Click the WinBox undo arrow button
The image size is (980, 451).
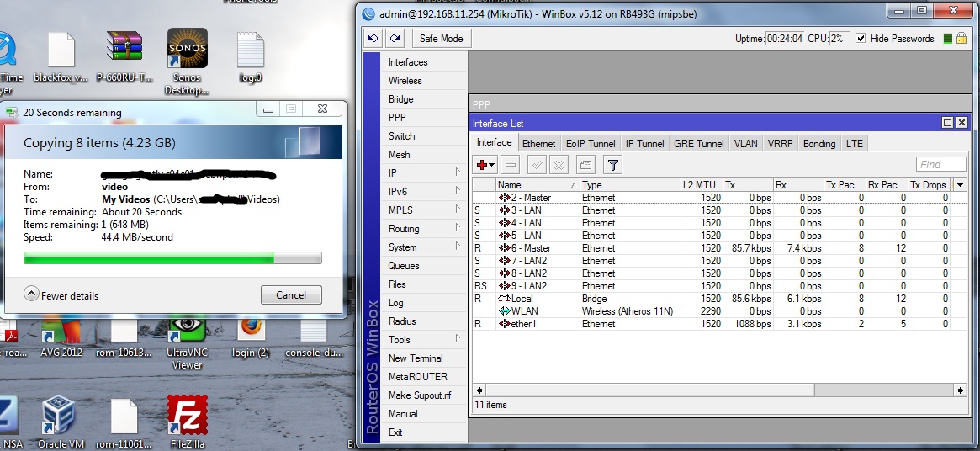coord(373,38)
